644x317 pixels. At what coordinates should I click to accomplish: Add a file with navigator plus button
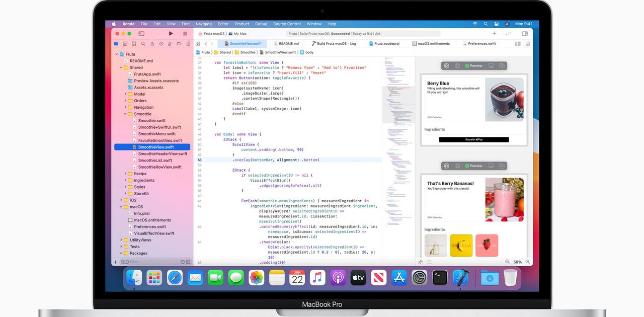(x=115, y=262)
